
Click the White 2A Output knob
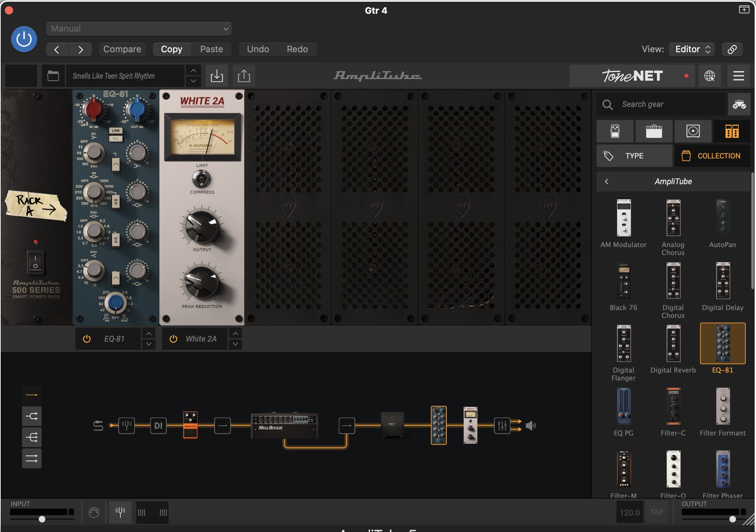pos(202,226)
